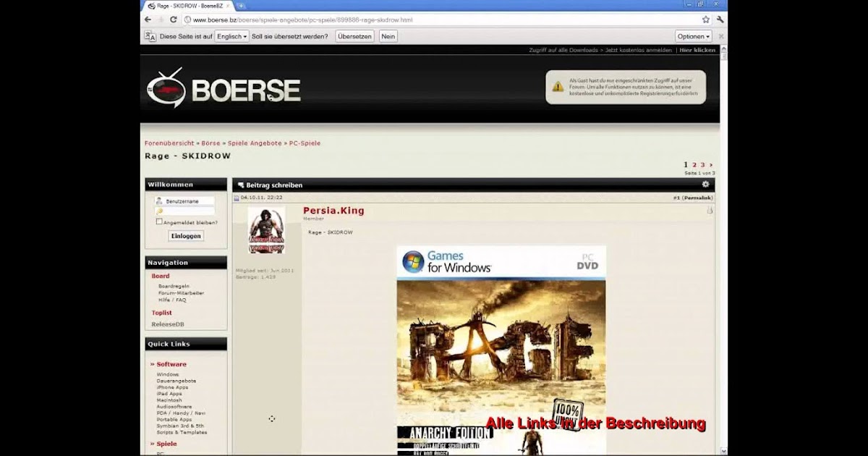Click the lock icon on first post
Viewport: 868px width, 456px height.
[710, 211]
